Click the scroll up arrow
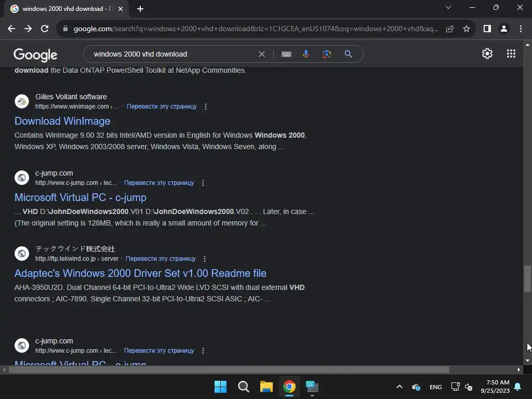The width and height of the screenshot is (532, 399). coord(527,45)
